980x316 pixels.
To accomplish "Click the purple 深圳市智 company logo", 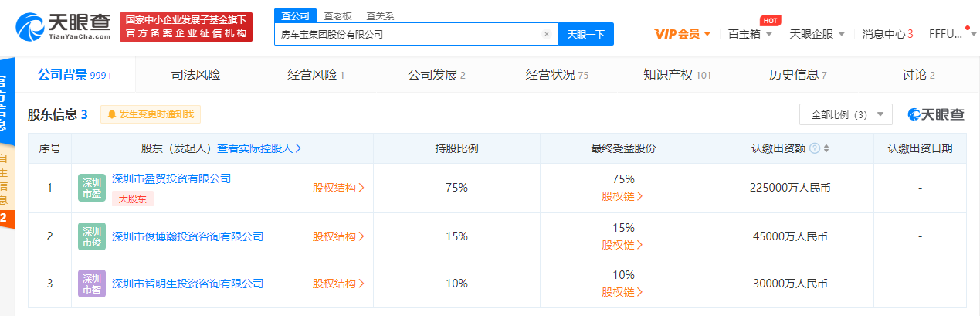I will (x=92, y=284).
